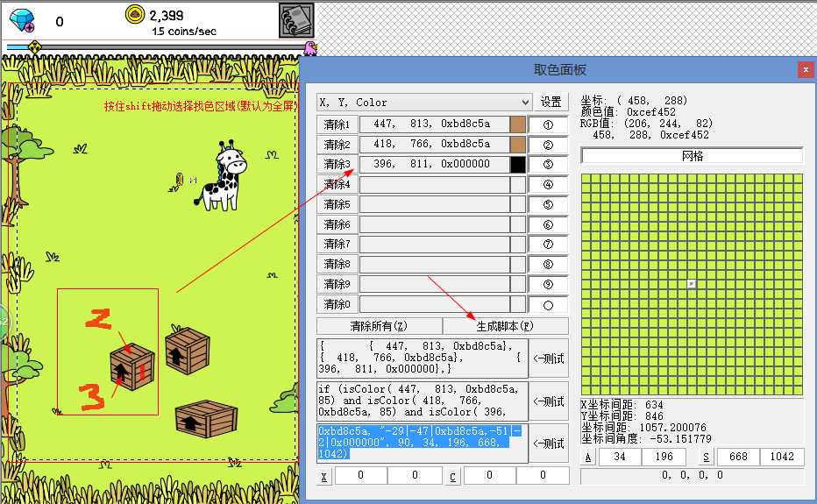The width and height of the screenshot is (817, 504).
Task: Click the purple bird progress icon
Action: point(310,48)
